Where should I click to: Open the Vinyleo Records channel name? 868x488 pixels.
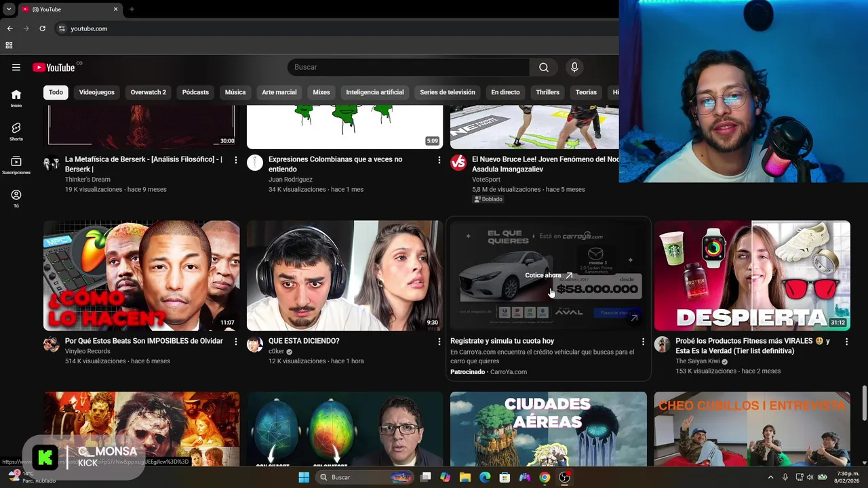click(x=87, y=351)
